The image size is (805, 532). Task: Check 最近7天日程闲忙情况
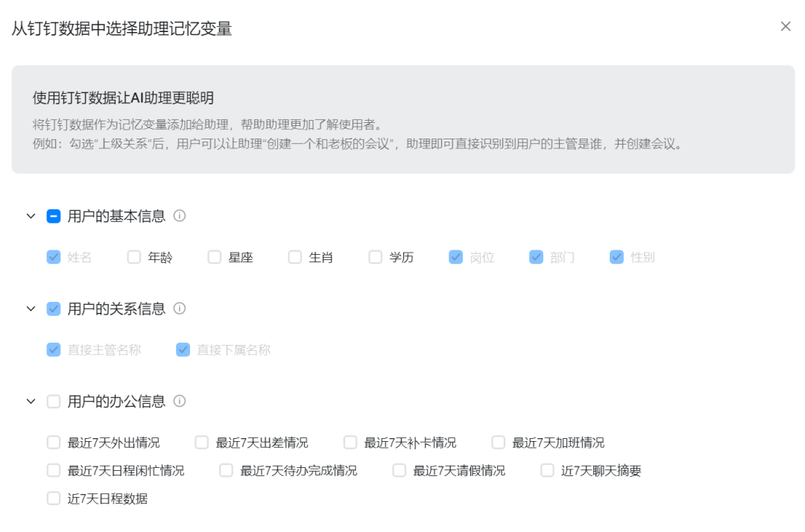(x=54, y=470)
